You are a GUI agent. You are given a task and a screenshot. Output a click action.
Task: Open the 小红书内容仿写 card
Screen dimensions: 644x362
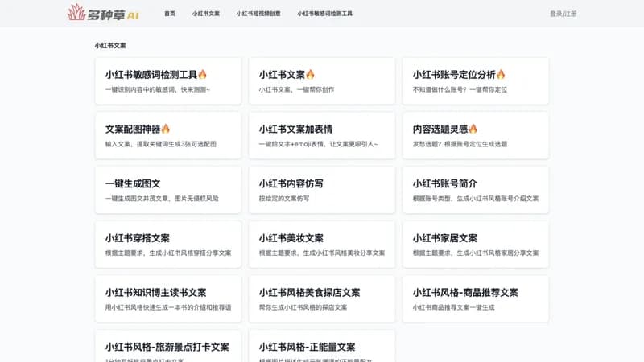[x=321, y=190]
